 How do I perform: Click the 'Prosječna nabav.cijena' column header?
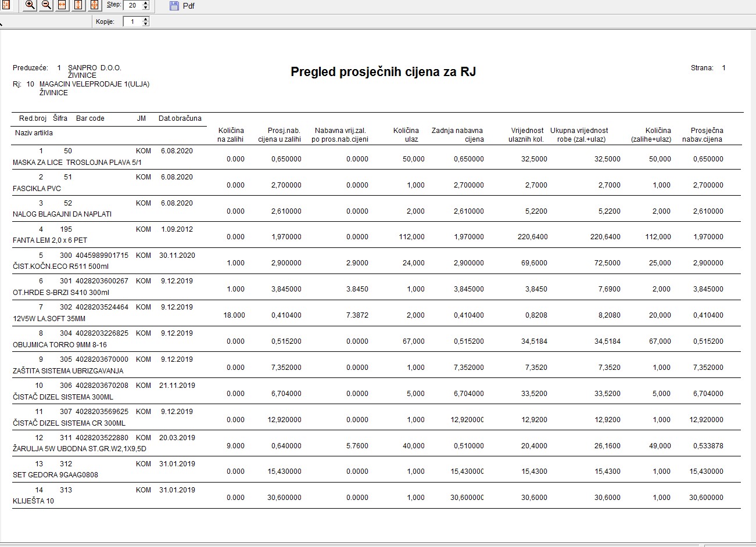click(x=707, y=135)
